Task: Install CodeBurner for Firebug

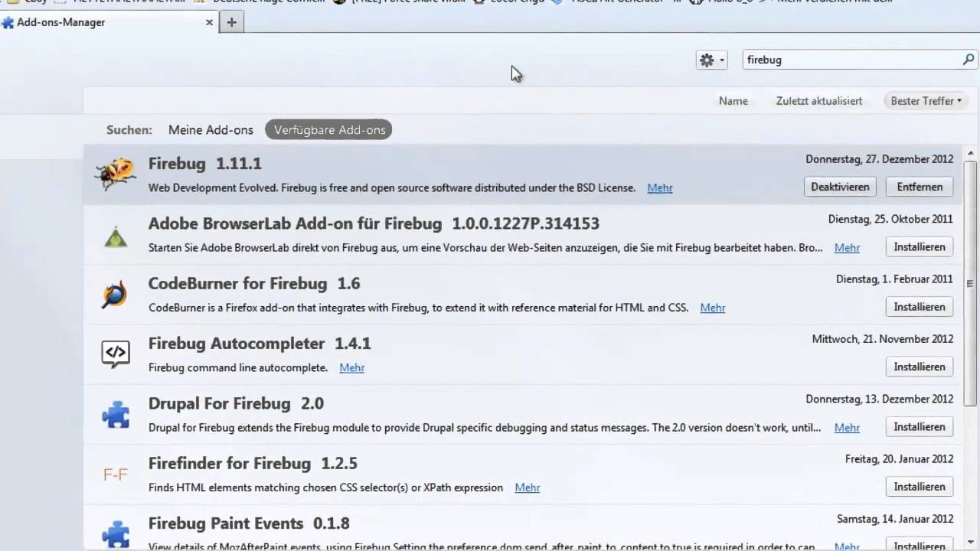Action: tap(920, 307)
